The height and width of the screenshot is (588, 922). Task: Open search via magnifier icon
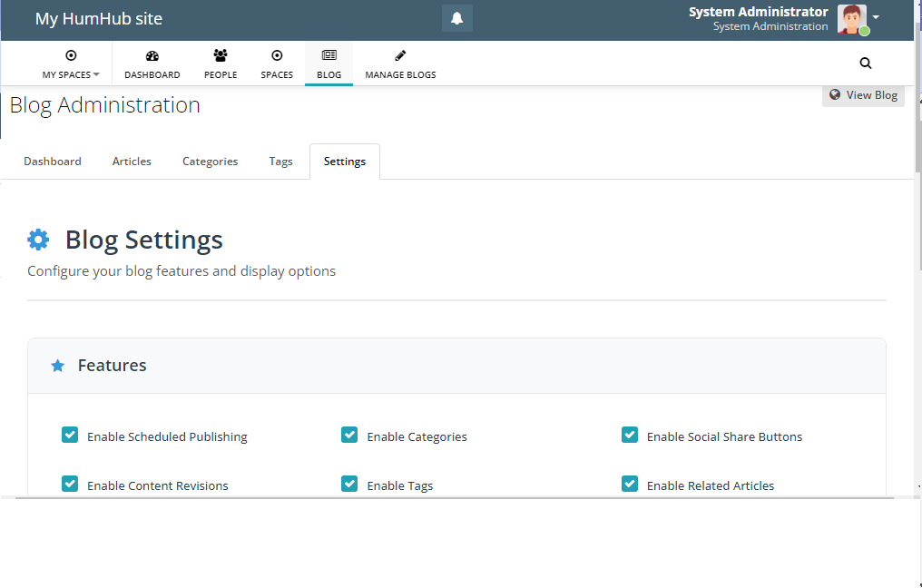tap(865, 64)
